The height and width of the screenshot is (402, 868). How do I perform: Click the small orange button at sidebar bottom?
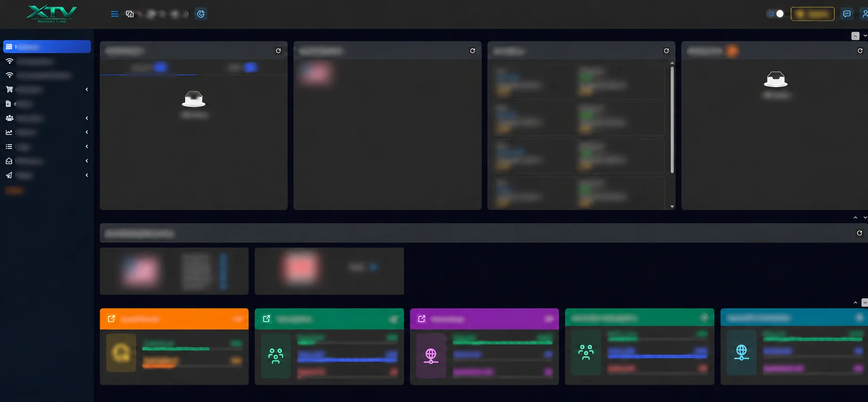click(15, 190)
